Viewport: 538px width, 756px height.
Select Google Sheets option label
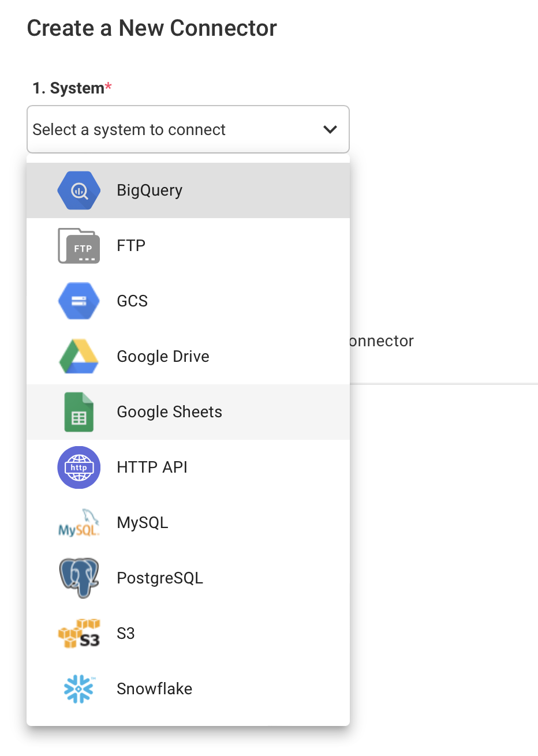point(169,412)
